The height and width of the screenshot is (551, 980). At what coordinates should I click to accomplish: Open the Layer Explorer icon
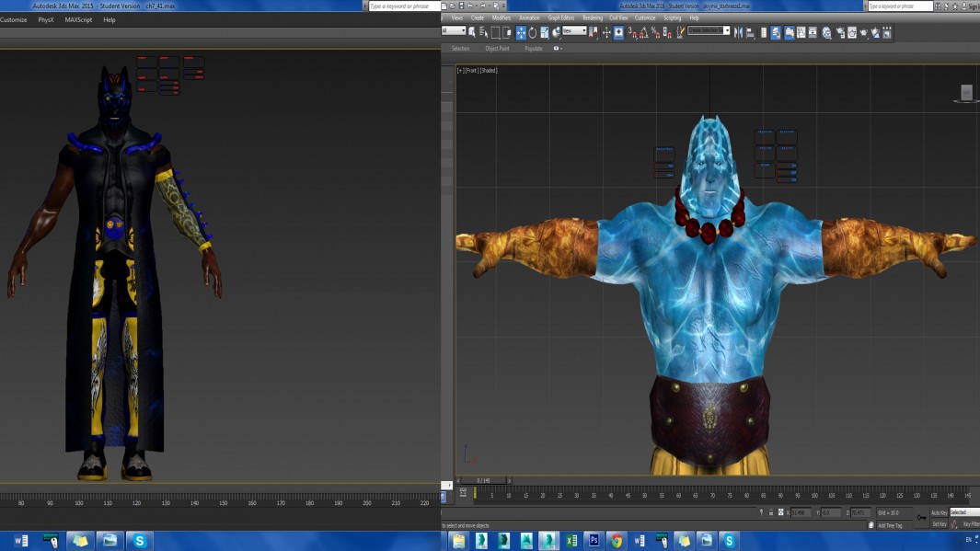[x=776, y=32]
